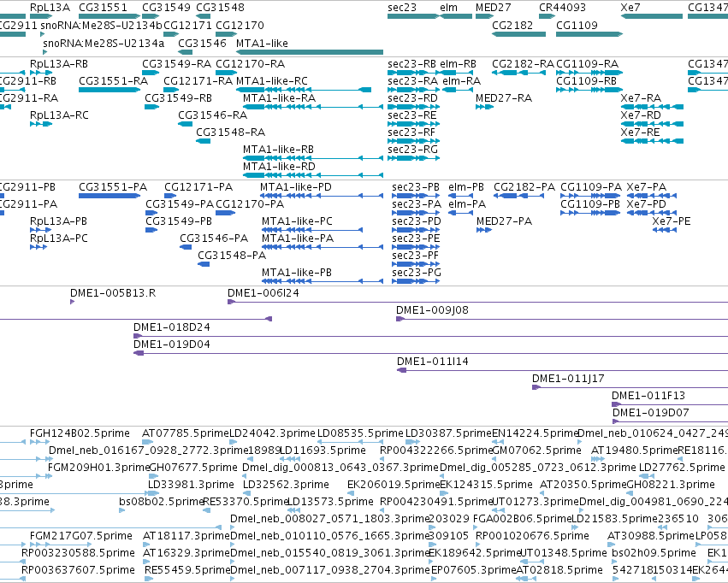The image size is (728, 583).
Task: Click transcript MED27-RA label
Action: [504, 97]
